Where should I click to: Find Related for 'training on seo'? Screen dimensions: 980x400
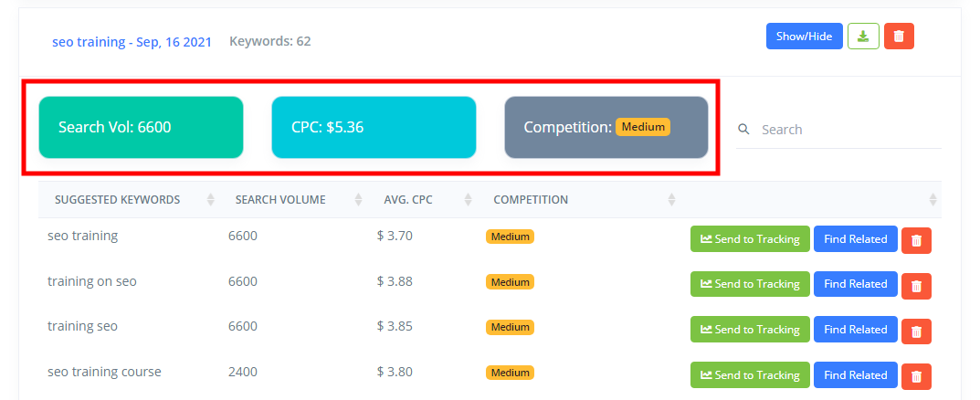click(x=856, y=284)
